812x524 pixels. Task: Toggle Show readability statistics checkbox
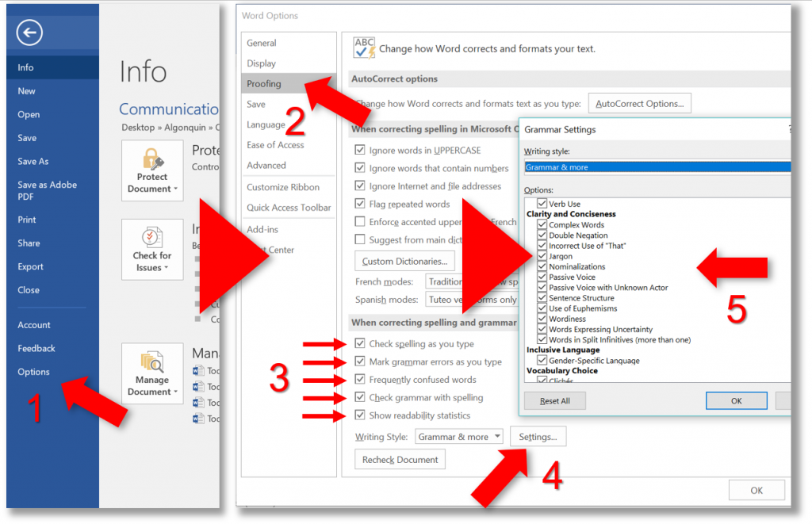[360, 415]
